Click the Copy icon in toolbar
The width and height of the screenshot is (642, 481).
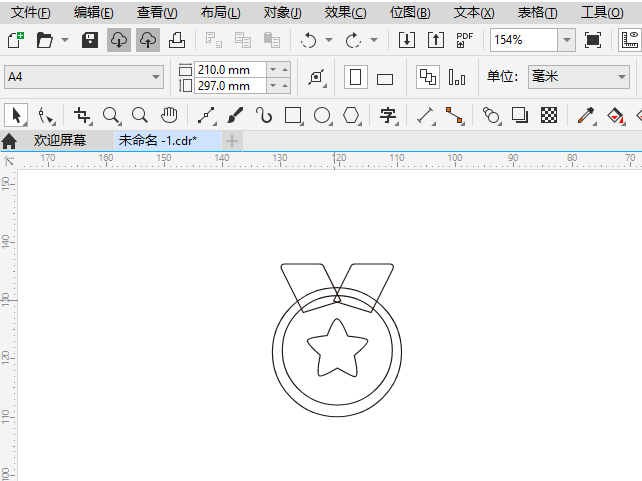[243, 40]
